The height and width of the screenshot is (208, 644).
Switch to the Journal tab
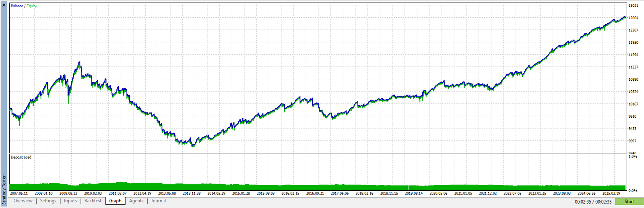[158, 201]
